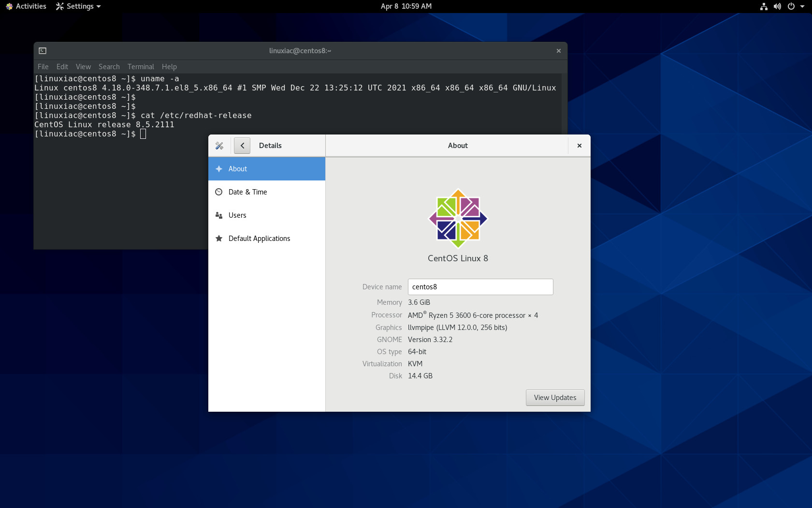Screen dimensions: 812x508
Task: Open the network status icon in top bar
Action: point(764,6)
